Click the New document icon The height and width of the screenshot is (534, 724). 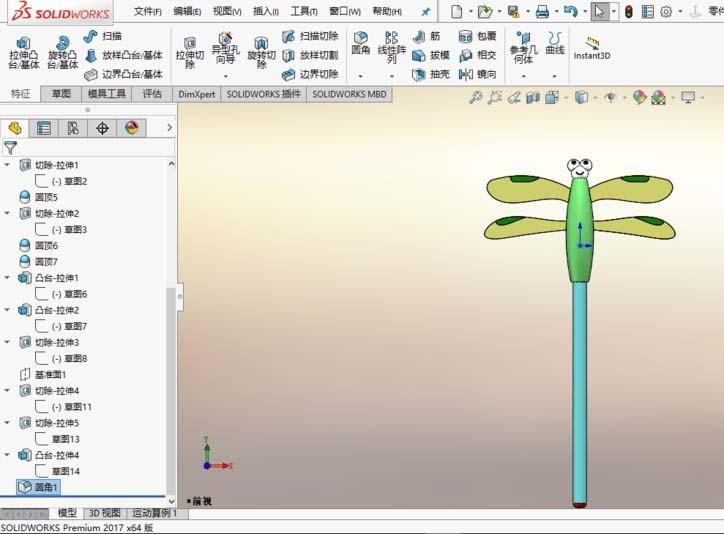pos(456,12)
